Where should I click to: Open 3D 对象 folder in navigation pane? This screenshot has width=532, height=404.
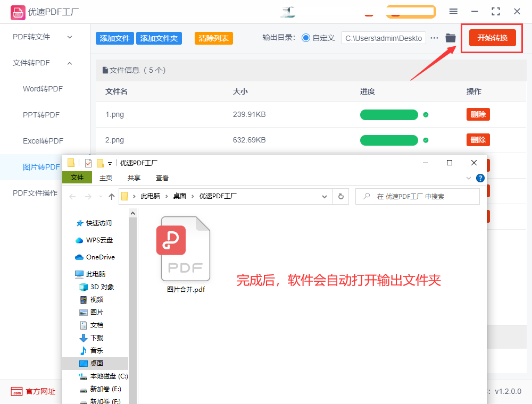click(x=96, y=287)
